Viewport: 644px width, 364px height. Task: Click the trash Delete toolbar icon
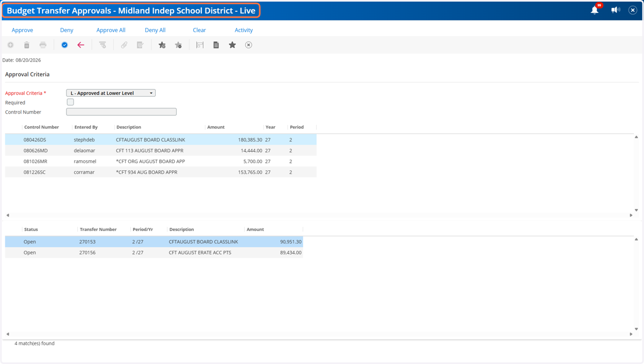coord(26,45)
